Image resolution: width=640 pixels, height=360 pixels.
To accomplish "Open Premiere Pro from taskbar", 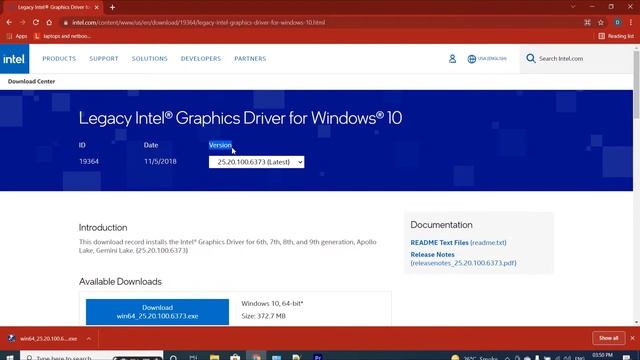I will click(x=318, y=357).
